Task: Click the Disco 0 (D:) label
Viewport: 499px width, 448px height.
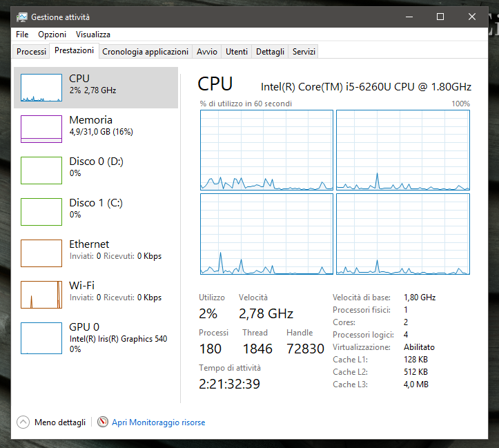Action: (x=96, y=162)
